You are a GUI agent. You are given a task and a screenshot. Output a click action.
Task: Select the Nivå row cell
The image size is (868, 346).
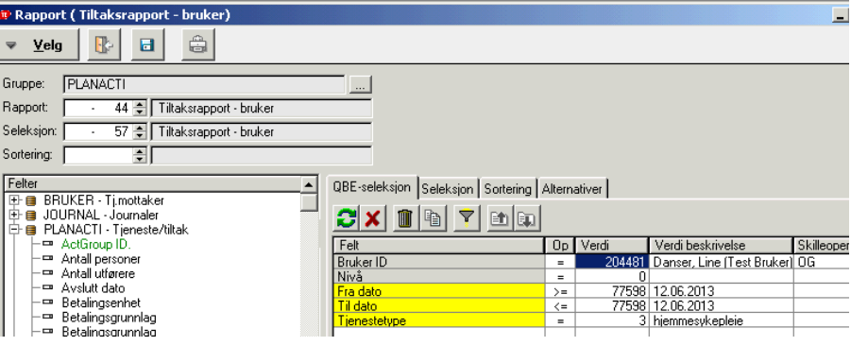439,276
